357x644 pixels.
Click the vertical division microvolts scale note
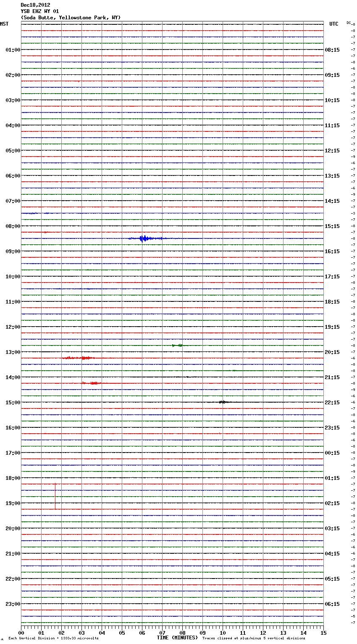pos(53,639)
